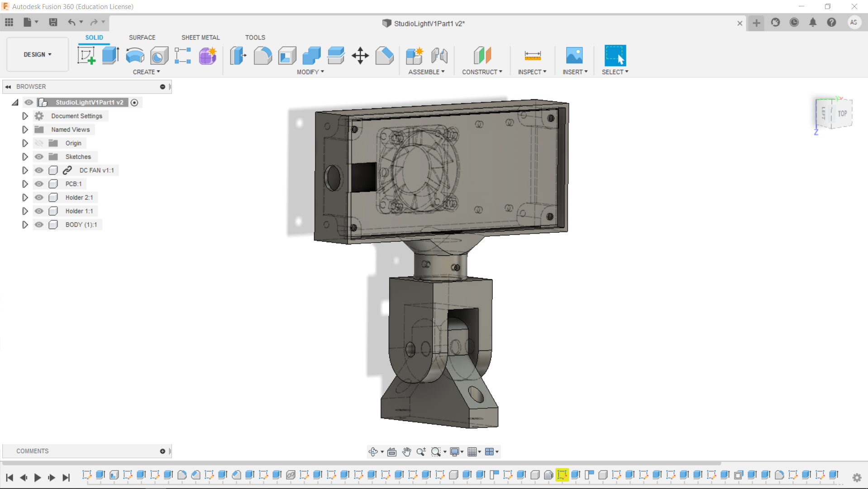Open the Job Status clock icon

[x=794, y=22]
